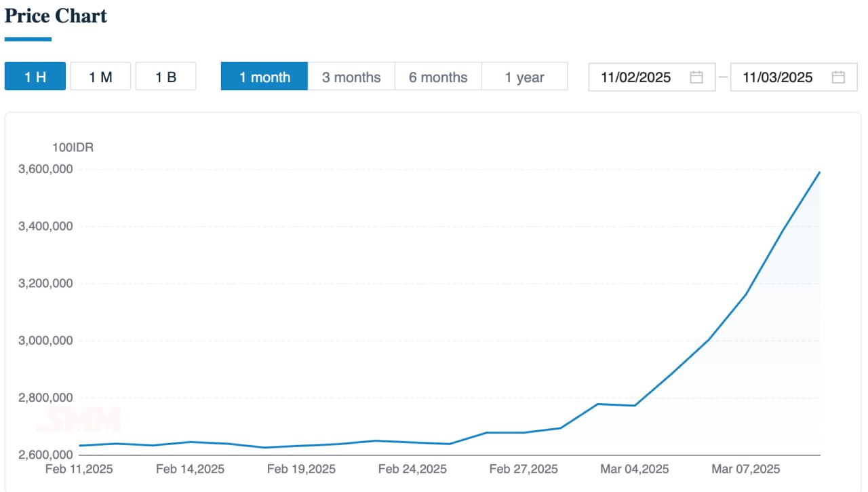Viewport: 868px width, 492px height.
Task: Click the Mar 07,2025 x-axis label
Action: [745, 469]
